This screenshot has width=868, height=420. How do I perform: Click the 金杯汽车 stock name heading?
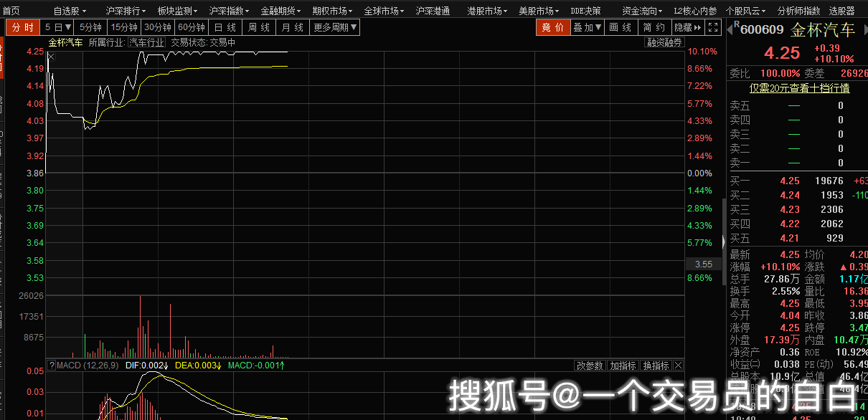click(x=823, y=30)
